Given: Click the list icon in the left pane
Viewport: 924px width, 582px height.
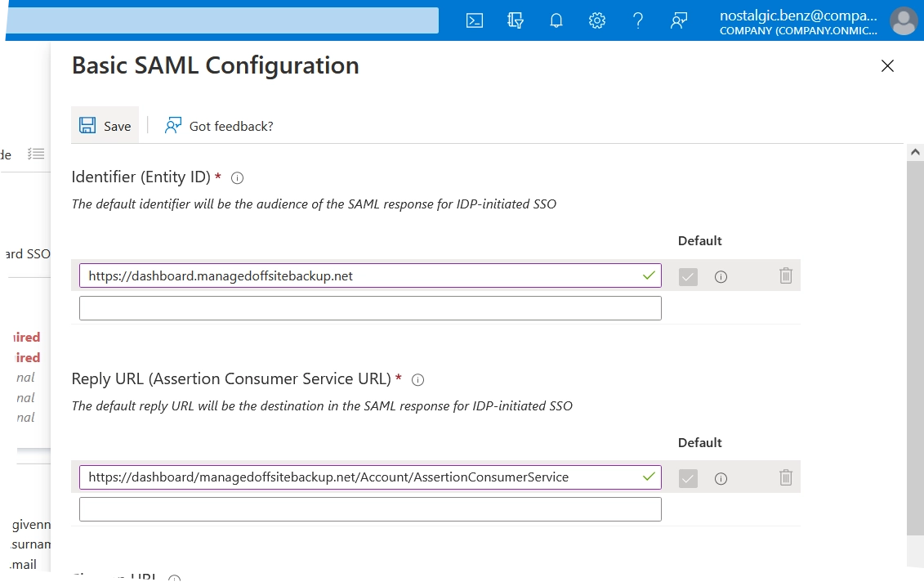Looking at the screenshot, I should pos(36,154).
